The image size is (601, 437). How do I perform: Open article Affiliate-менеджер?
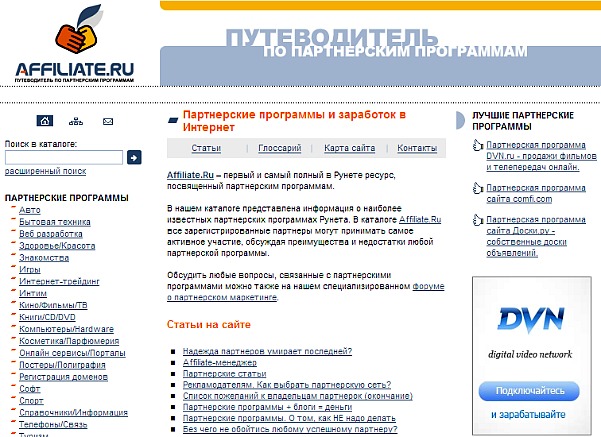pyautogui.click(x=220, y=362)
